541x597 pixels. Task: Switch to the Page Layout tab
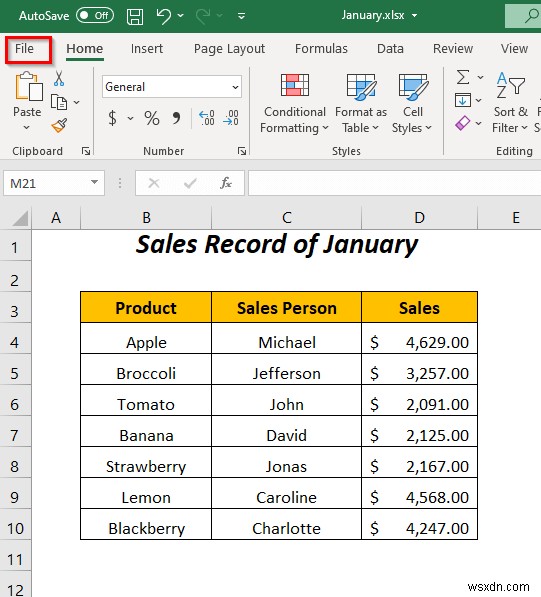229,49
